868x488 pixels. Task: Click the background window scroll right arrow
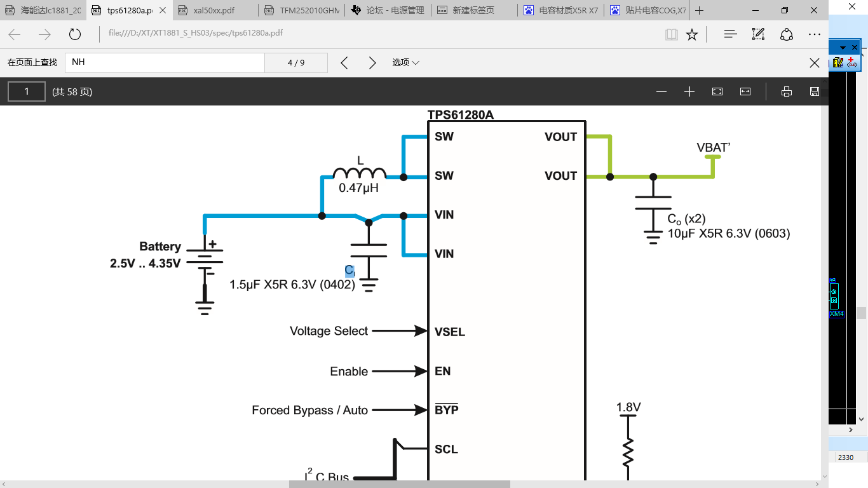pyautogui.click(x=851, y=430)
